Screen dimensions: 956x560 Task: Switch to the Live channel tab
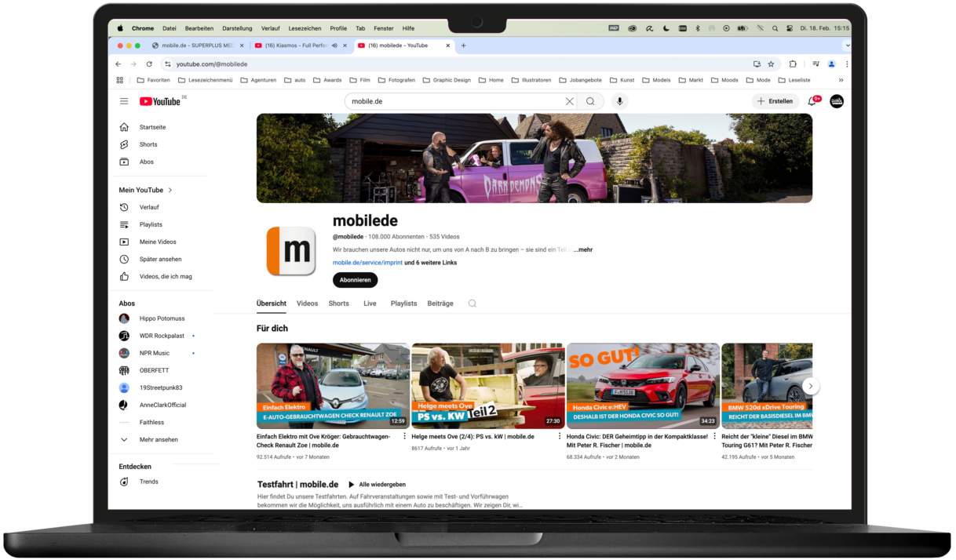tap(370, 304)
